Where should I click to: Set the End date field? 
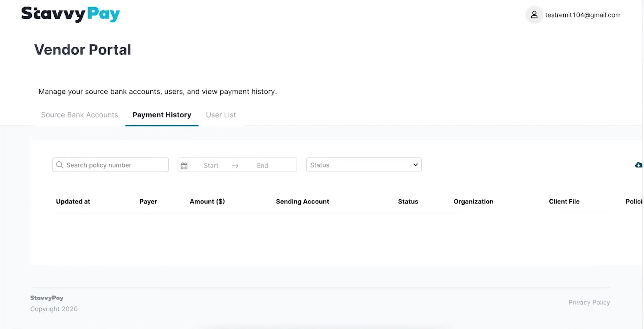(x=263, y=165)
